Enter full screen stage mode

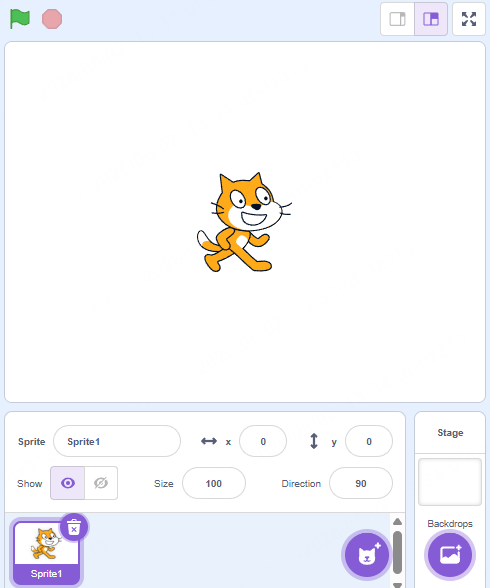[x=469, y=19]
